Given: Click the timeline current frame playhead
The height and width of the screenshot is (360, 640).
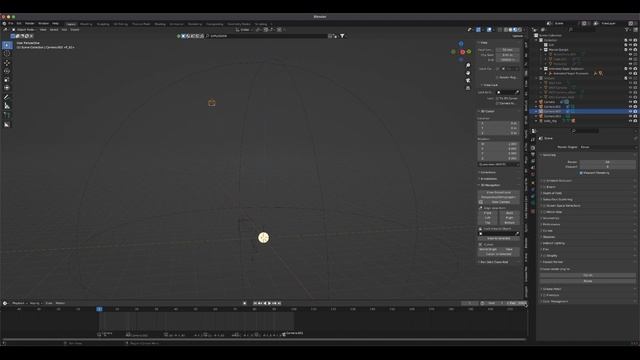Looking at the screenshot, I should pyautogui.click(x=99, y=309).
